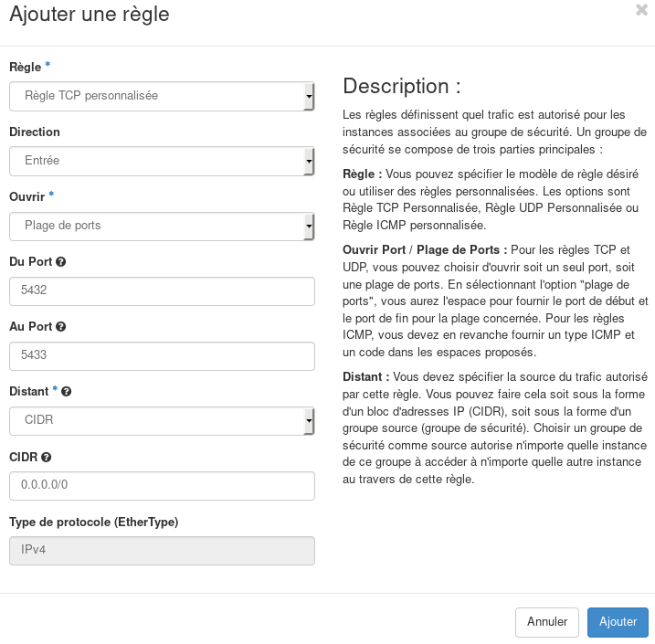Click the help icon next to CIDR
Screen dimensions: 655x644
click(46, 457)
